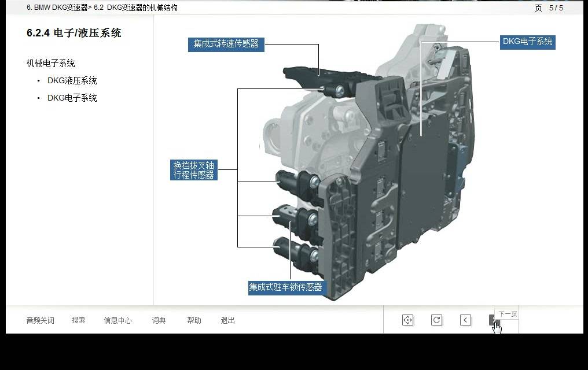Click the reload page icon

(x=436, y=320)
